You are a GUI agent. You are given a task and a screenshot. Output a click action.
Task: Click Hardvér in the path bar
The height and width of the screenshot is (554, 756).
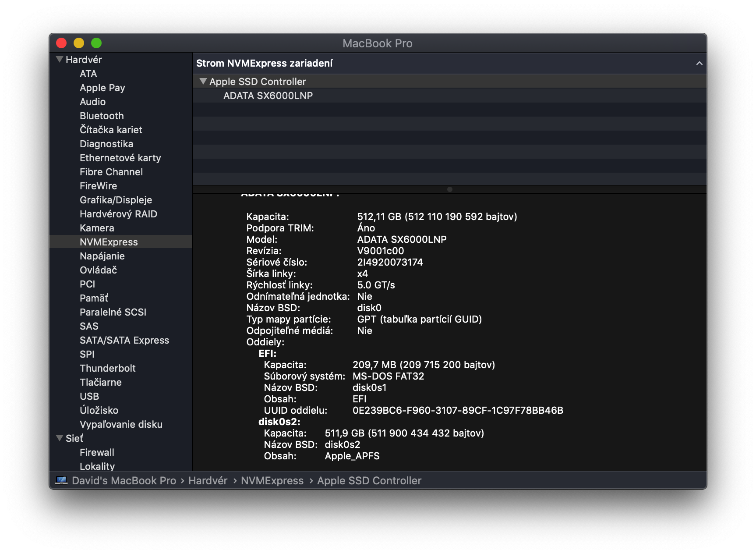click(208, 480)
